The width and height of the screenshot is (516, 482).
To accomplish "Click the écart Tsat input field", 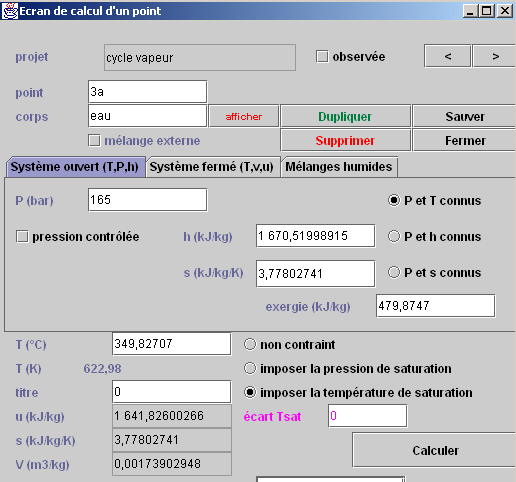I will coord(367,416).
